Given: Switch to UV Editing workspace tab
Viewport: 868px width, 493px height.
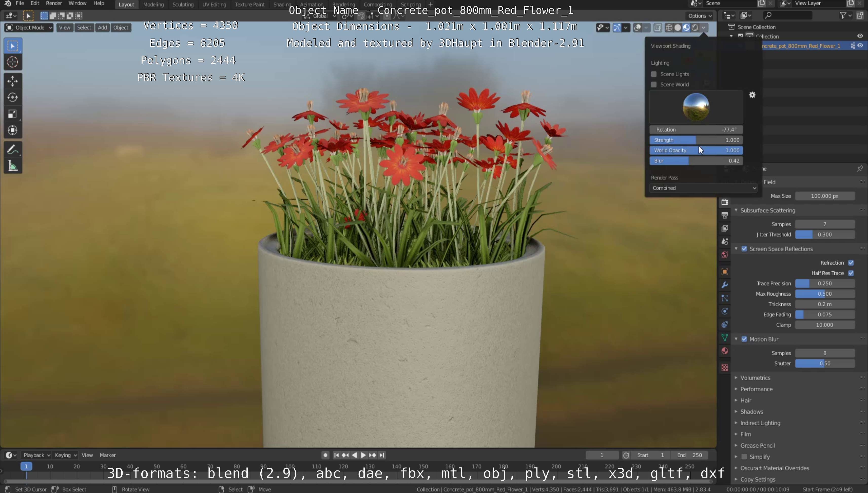Looking at the screenshot, I should 214,4.
